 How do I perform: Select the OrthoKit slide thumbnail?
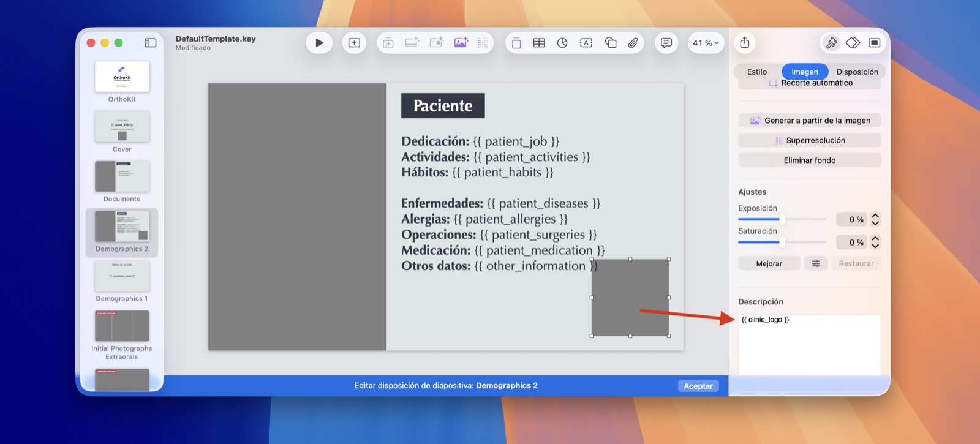click(122, 77)
